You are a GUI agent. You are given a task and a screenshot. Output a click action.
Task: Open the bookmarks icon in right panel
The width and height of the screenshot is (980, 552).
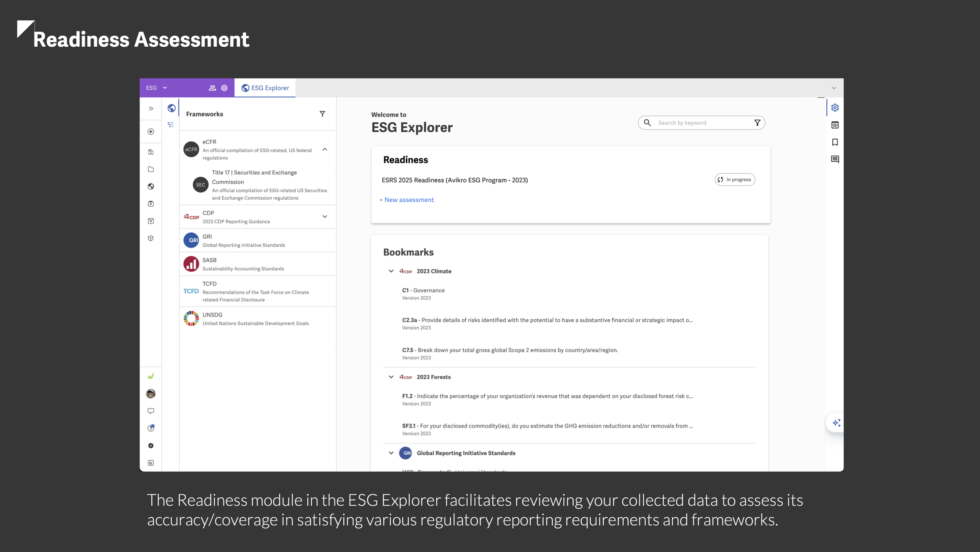tap(835, 142)
